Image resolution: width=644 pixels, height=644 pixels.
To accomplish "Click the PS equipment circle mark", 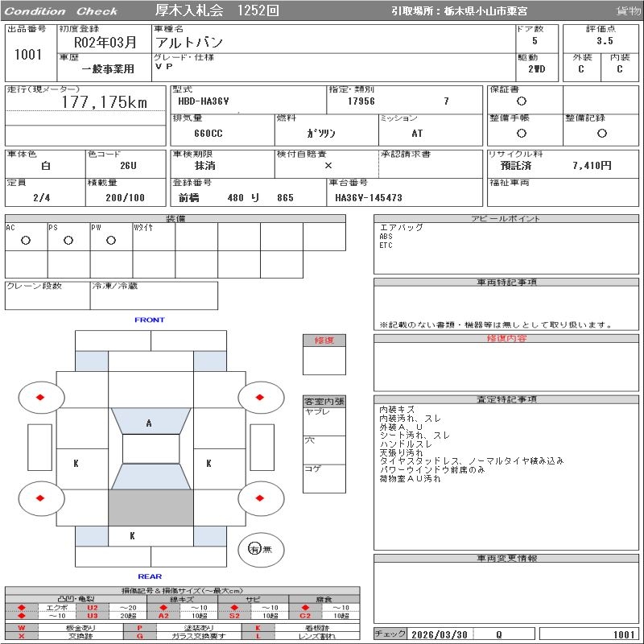I will point(68,241).
